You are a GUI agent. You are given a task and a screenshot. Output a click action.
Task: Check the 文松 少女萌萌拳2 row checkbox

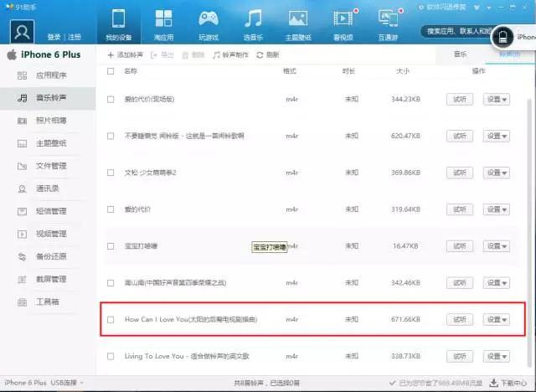click(x=111, y=173)
